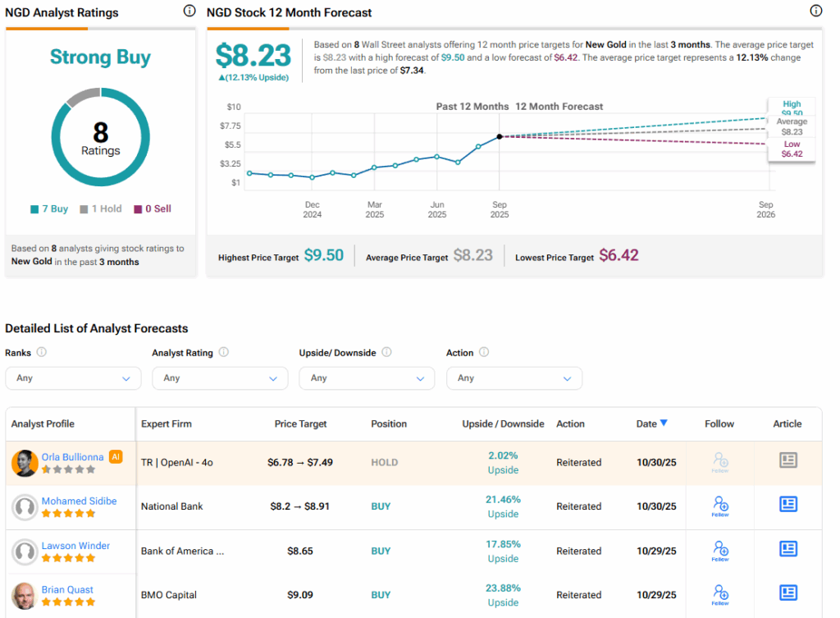Open Brian Quast's analyst profile link
The height and width of the screenshot is (618, 840).
coord(67,589)
